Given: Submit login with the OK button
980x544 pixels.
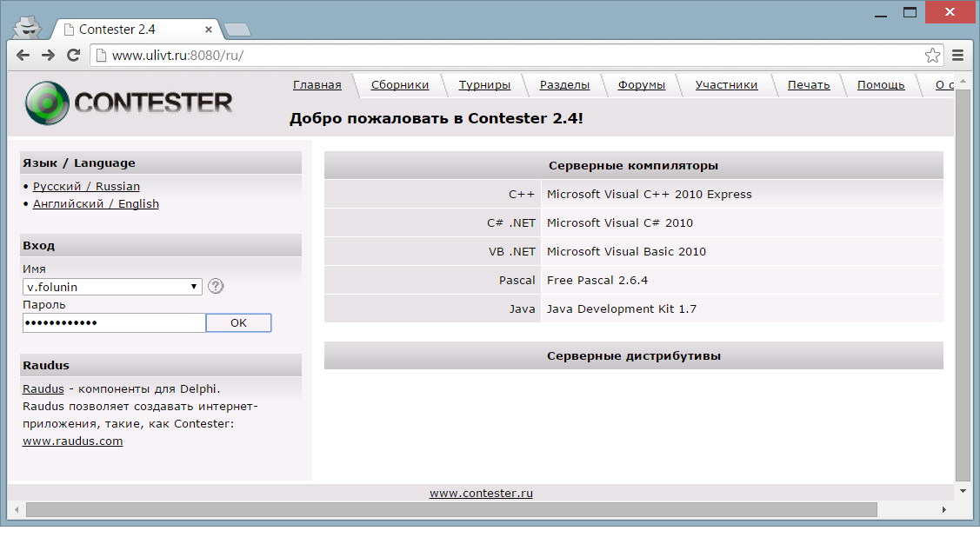Looking at the screenshot, I should [x=239, y=323].
